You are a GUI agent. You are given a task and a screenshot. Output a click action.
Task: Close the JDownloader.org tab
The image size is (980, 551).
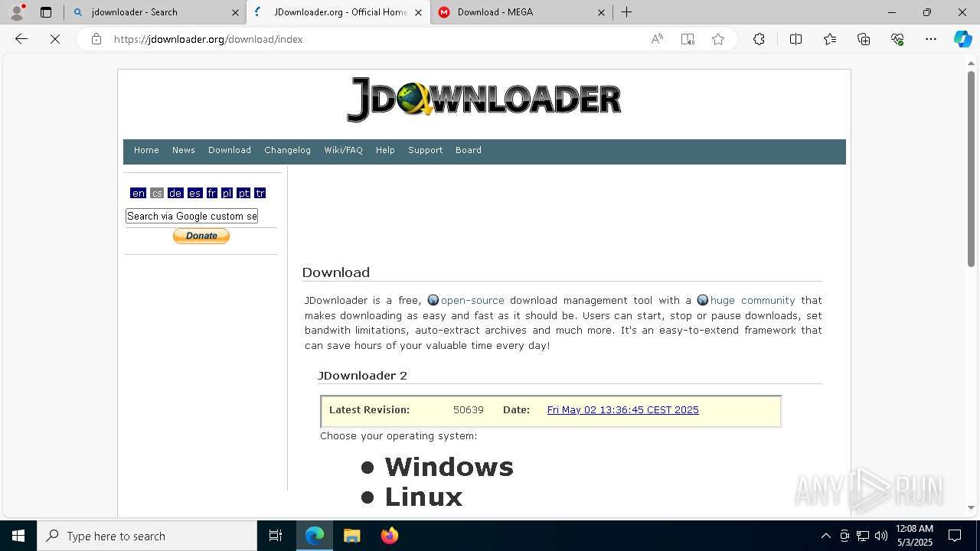[418, 12]
